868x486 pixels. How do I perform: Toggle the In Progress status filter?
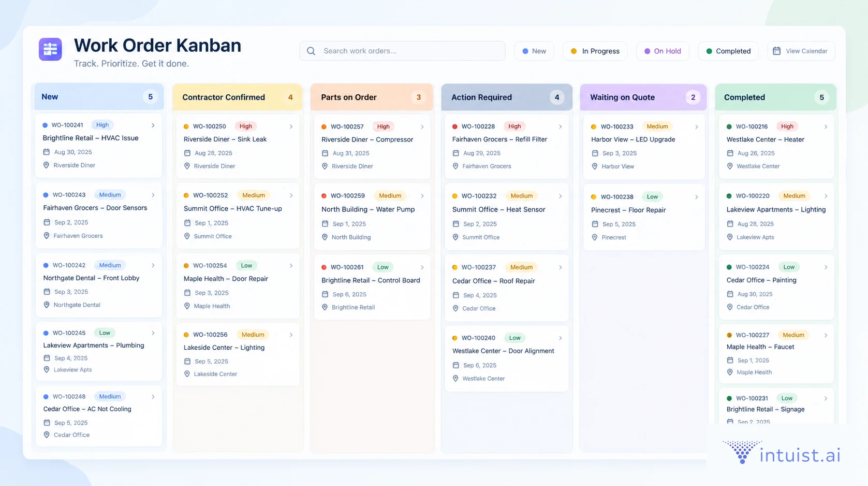[595, 51]
